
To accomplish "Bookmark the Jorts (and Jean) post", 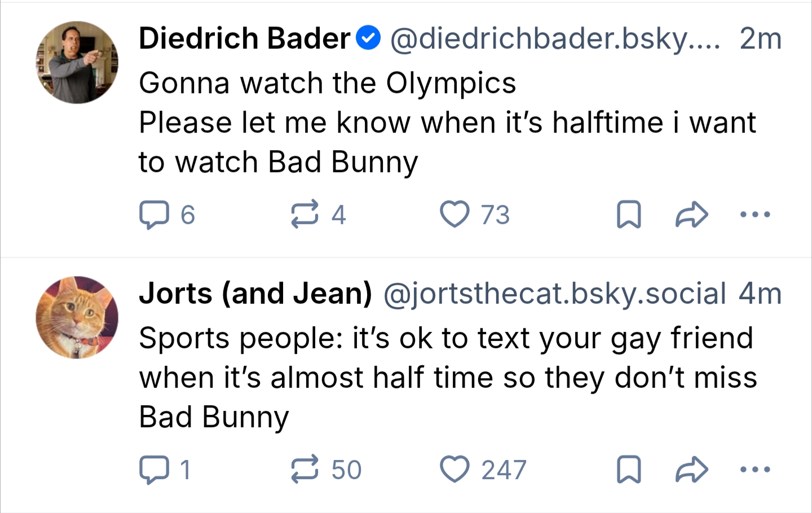I will pos(629,470).
